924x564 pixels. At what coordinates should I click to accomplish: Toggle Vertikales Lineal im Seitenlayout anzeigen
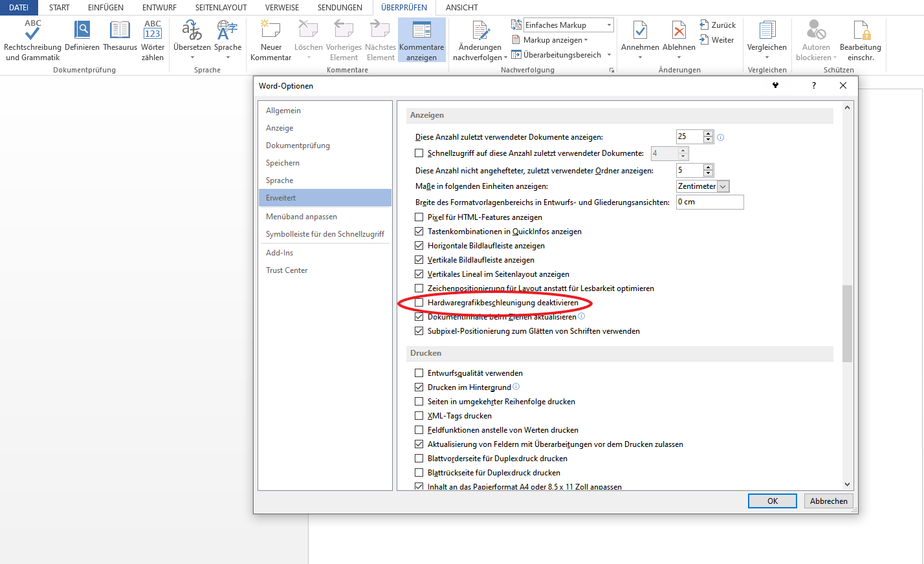pyautogui.click(x=419, y=274)
